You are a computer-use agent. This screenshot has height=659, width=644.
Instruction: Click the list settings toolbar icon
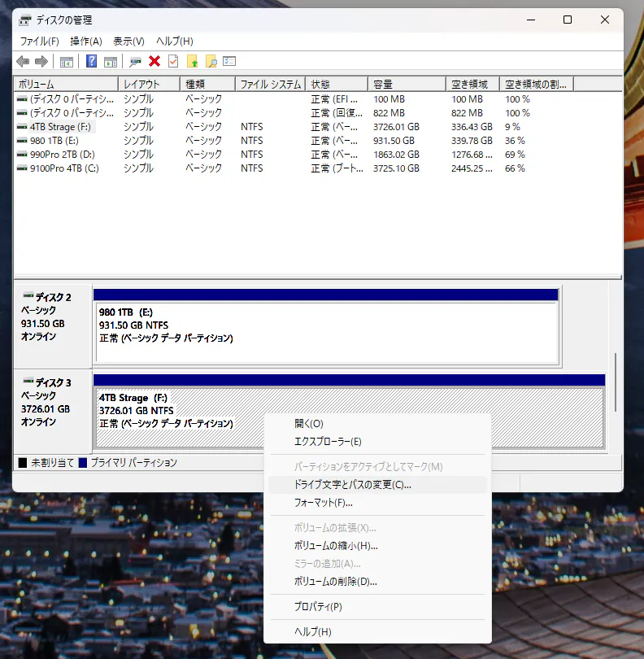pos(229,61)
